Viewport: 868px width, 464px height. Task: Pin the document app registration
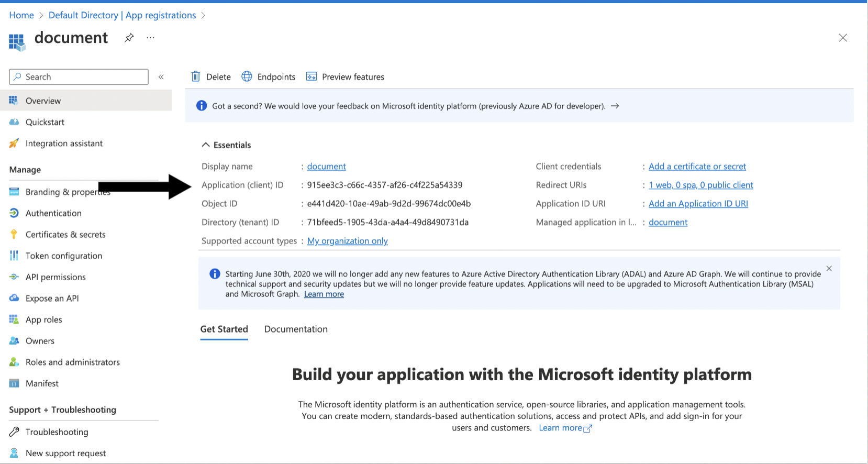[129, 38]
